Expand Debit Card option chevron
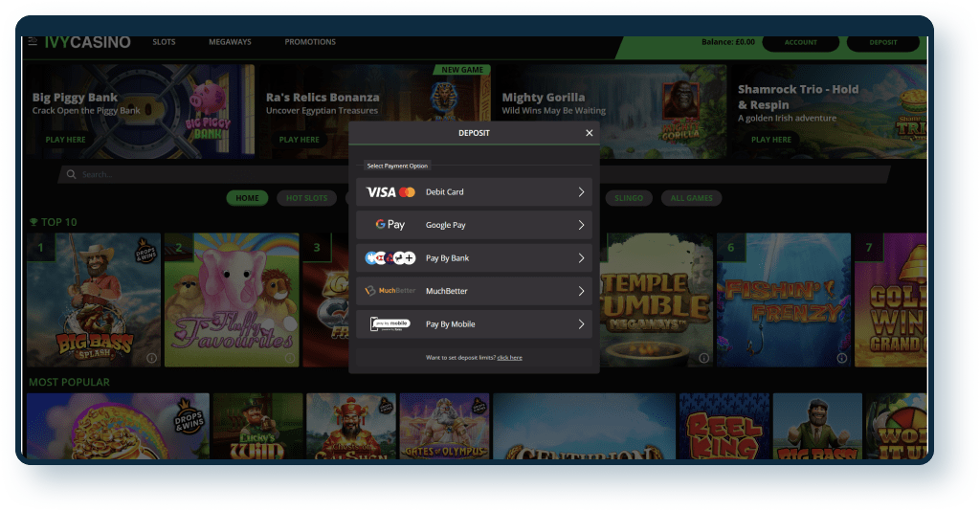Screen dimensions: 980x511 tap(581, 192)
